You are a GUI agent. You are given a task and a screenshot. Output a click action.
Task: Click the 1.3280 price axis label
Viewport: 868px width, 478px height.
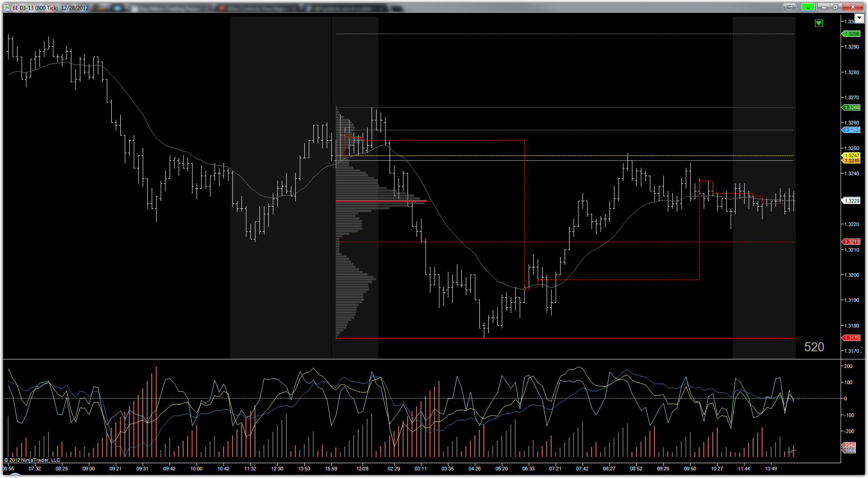(852, 72)
